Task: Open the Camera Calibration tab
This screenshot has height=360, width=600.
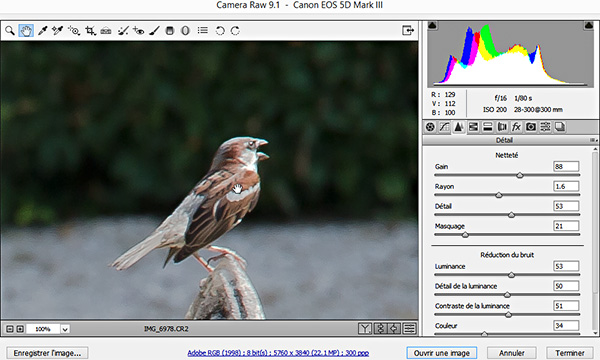Action: (531, 127)
